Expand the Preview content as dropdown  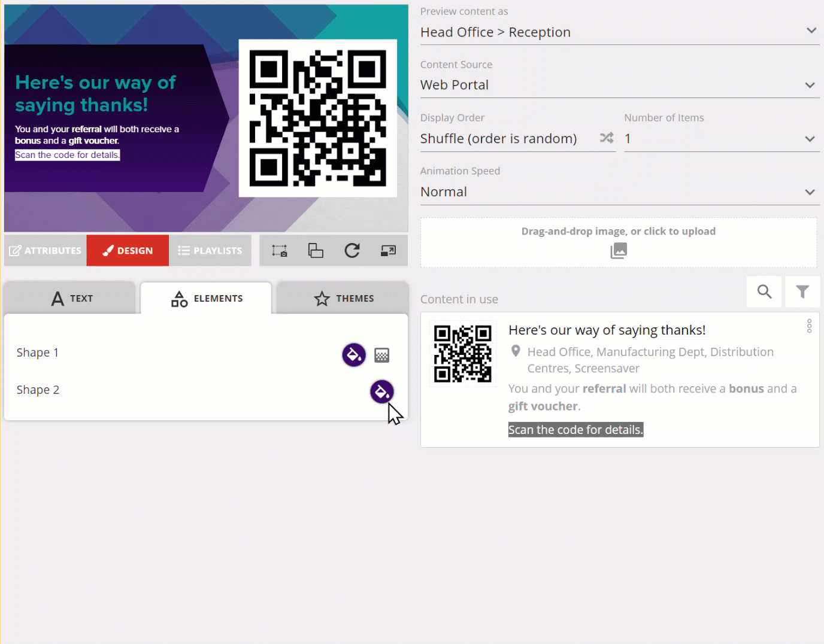[620, 32]
